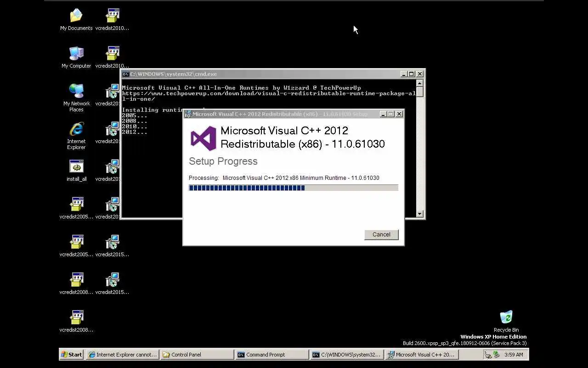Screen dimensions: 588x368
Task: Click the '2005...' line in cmd
Action: (x=135, y=115)
